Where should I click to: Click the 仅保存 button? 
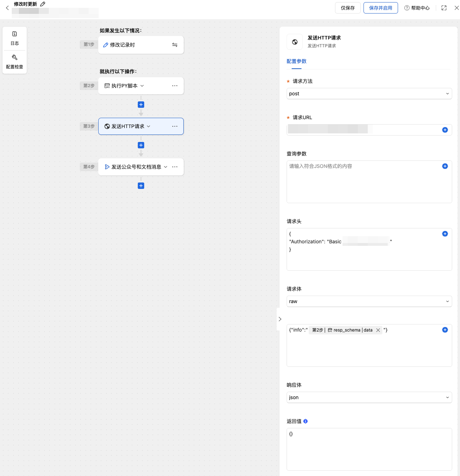pyautogui.click(x=348, y=8)
